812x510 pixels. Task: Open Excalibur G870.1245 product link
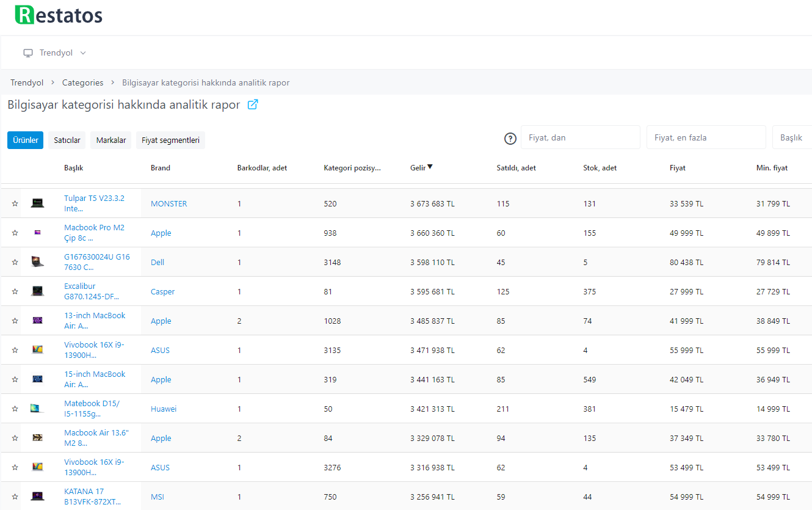pos(92,291)
